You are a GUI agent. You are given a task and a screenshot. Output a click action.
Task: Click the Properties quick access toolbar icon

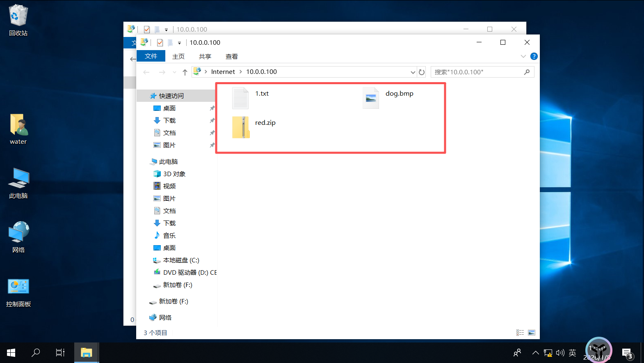(160, 43)
